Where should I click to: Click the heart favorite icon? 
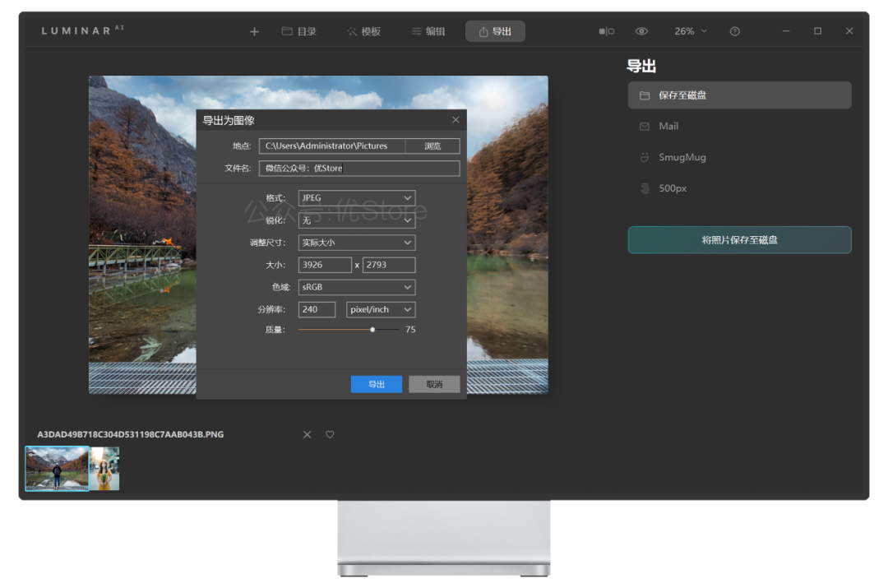(x=330, y=434)
